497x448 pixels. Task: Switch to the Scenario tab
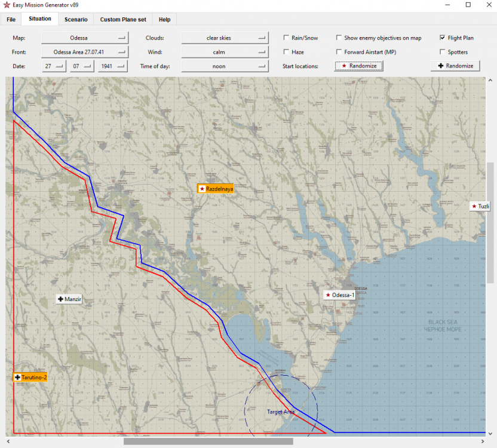pyautogui.click(x=76, y=19)
